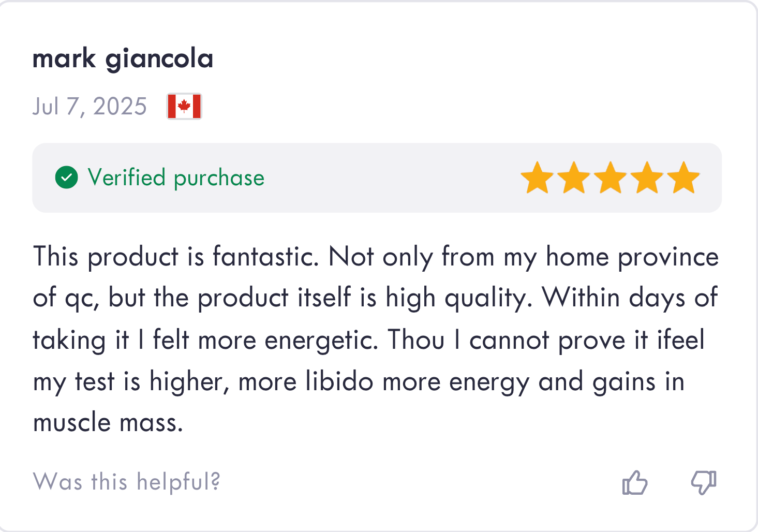Click the thumbs up icon
This screenshot has width=758, height=532.
click(x=635, y=483)
